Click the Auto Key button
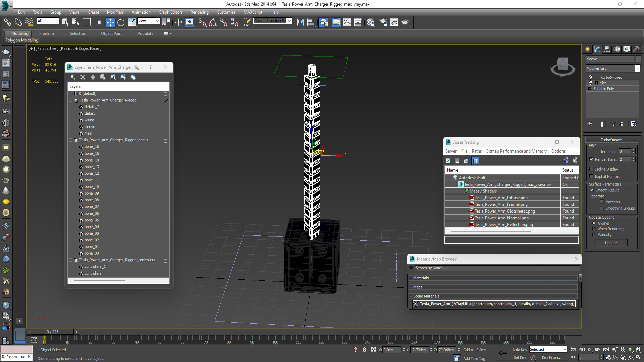This screenshot has height=362, width=644. pos(519,350)
